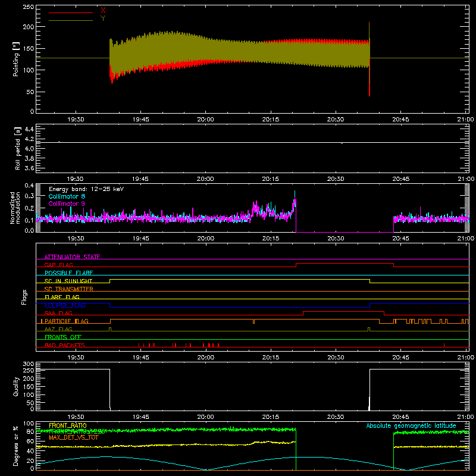Click the magenta 'Collimator 9' legend entry
Screen dimensions: 476x476
pos(67,203)
